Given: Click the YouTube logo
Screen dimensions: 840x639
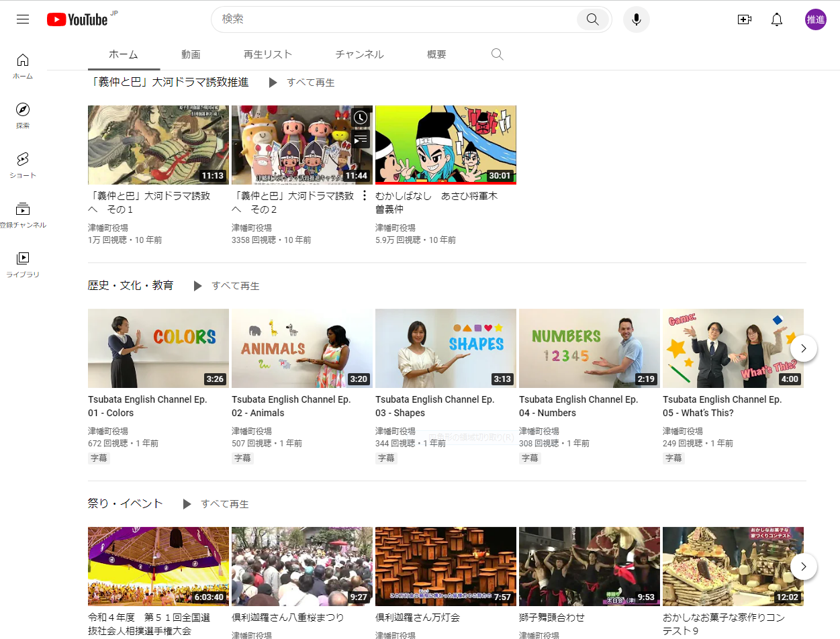Looking at the screenshot, I should 77,19.
